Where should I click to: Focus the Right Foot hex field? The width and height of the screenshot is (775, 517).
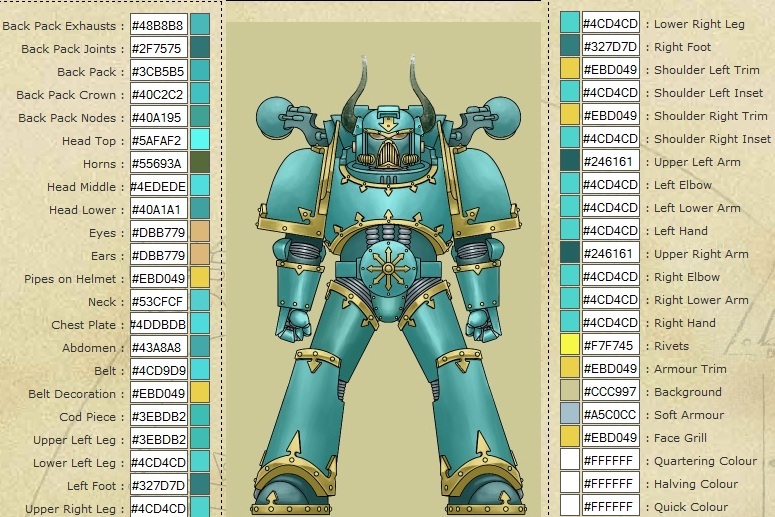(610, 47)
